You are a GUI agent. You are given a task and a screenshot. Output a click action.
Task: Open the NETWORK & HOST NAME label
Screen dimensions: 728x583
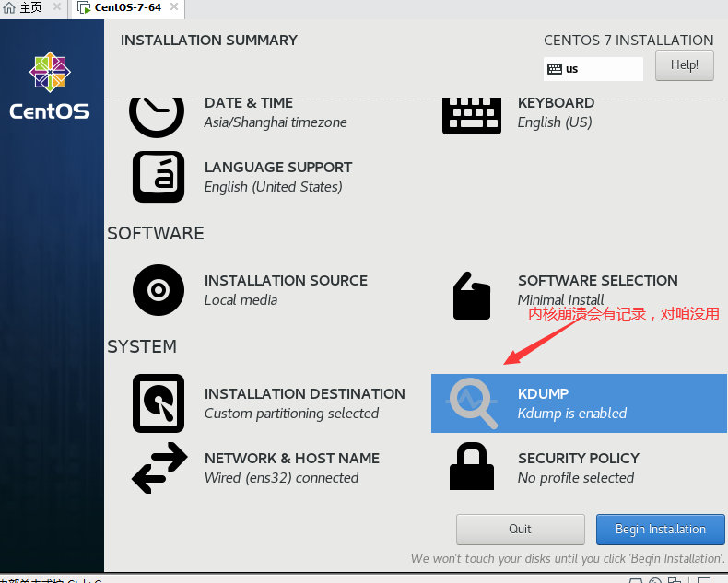coord(292,458)
